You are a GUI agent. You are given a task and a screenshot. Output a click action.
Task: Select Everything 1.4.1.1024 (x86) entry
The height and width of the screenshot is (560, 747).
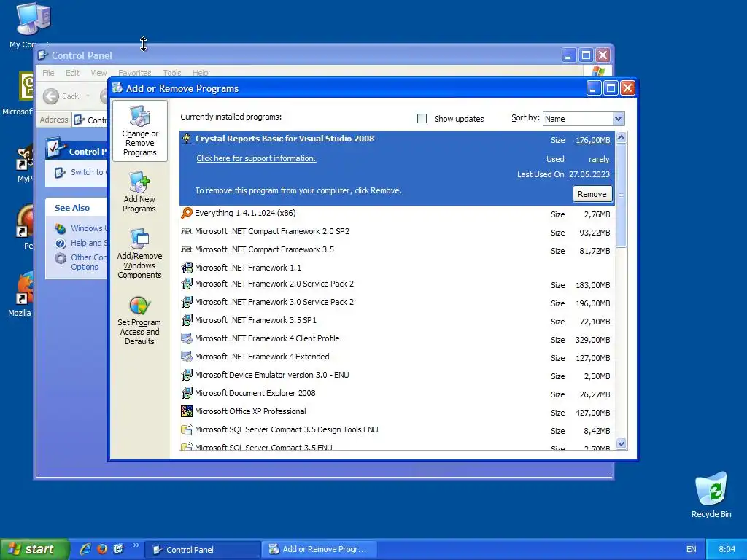398,214
